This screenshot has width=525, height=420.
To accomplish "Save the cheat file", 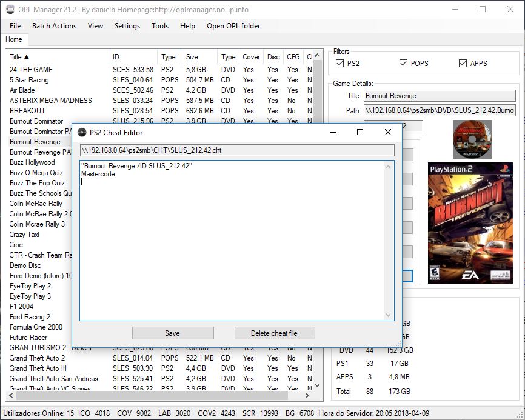I will [173, 333].
